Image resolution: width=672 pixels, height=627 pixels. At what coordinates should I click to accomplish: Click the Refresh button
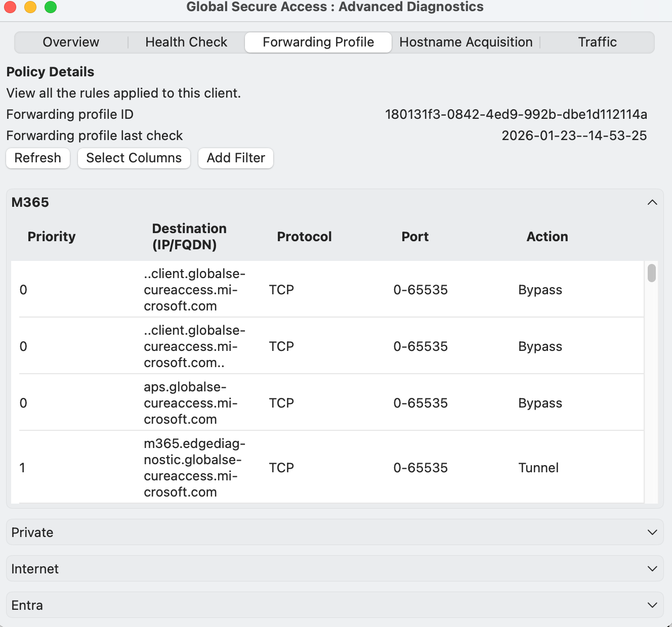tap(38, 158)
